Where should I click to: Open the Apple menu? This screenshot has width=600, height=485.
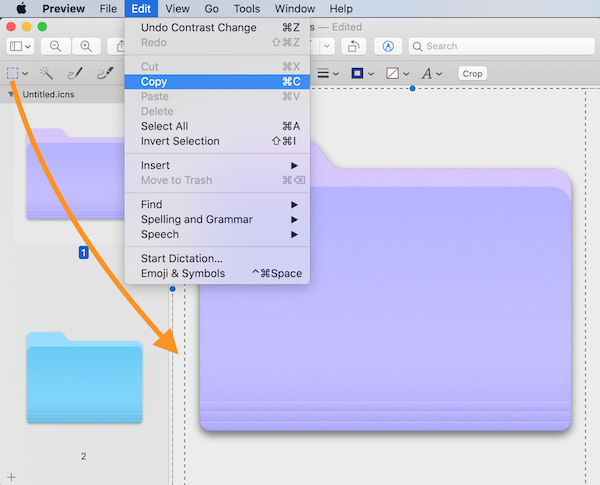[21, 8]
